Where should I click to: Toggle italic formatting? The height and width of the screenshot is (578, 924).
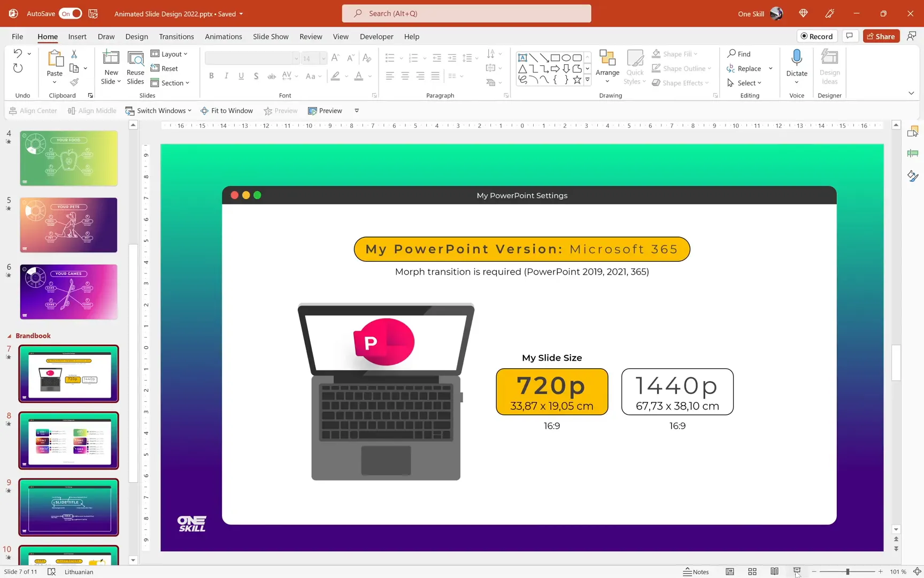point(227,76)
